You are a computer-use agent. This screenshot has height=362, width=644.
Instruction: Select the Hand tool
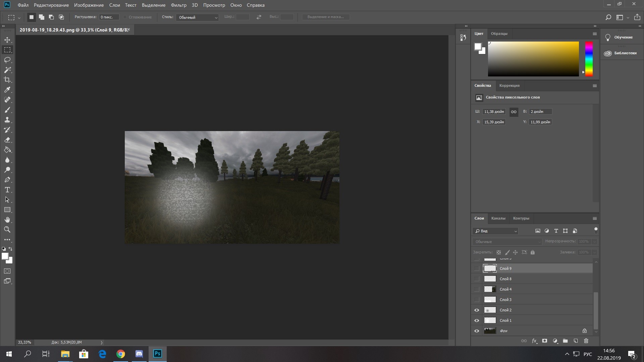pos(7,220)
